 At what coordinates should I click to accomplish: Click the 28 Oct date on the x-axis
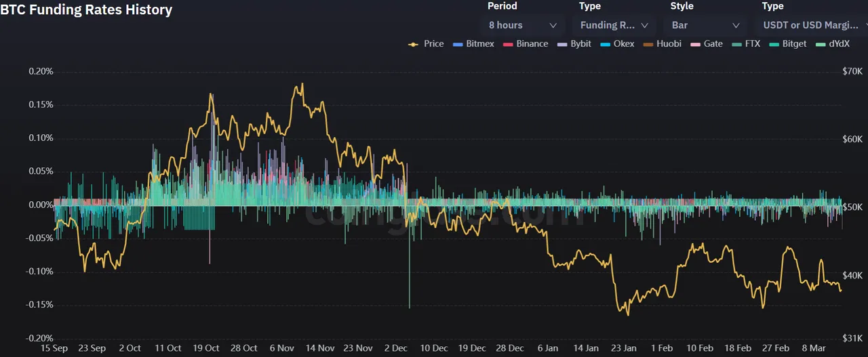(243, 348)
